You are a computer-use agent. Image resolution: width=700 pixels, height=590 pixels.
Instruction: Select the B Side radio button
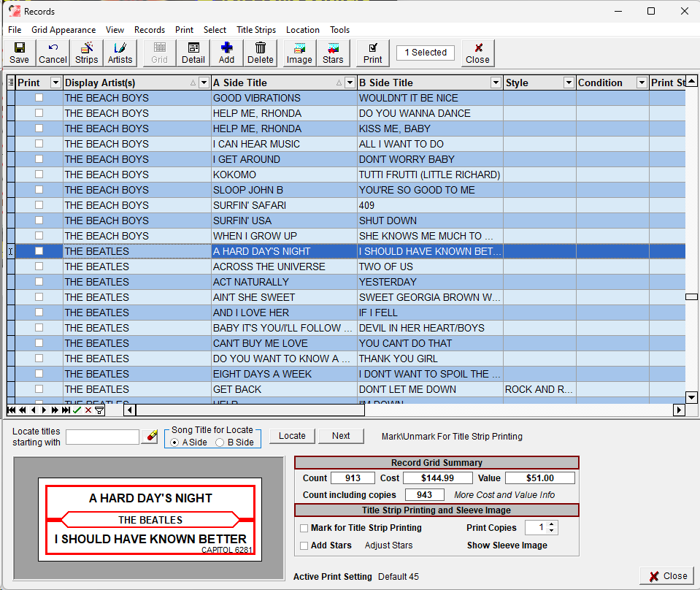220,442
